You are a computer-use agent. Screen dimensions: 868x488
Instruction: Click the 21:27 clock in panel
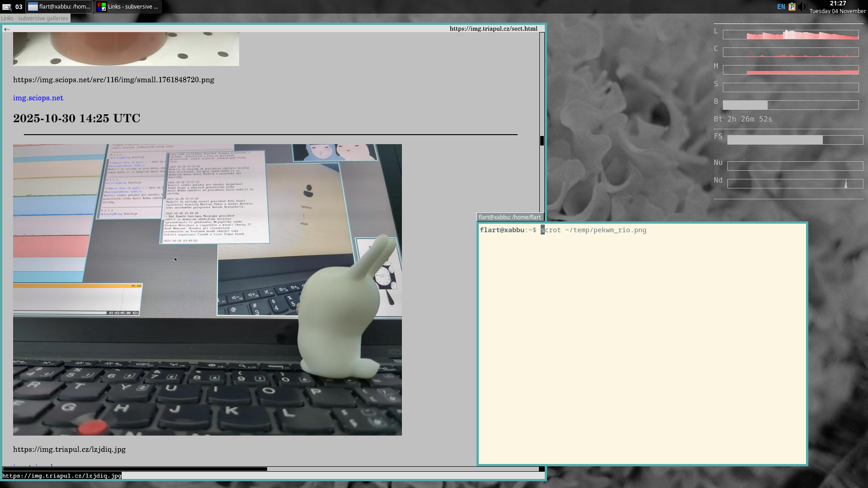click(x=838, y=4)
